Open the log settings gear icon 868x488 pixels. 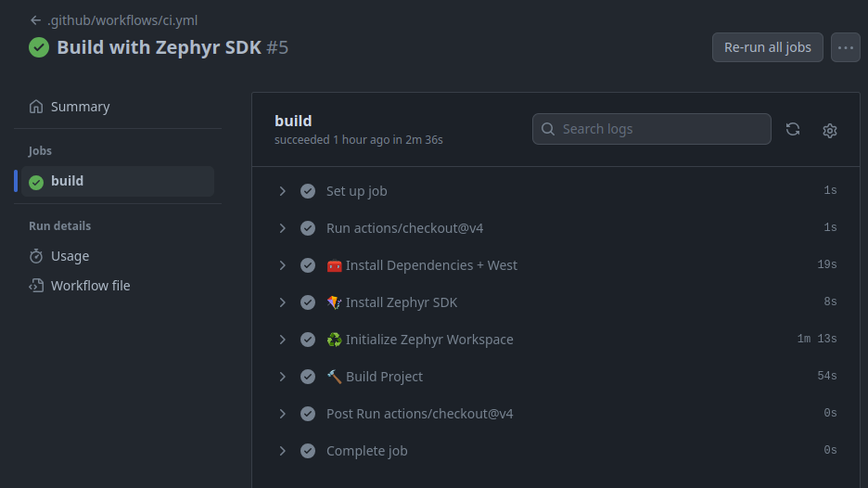pyautogui.click(x=830, y=131)
